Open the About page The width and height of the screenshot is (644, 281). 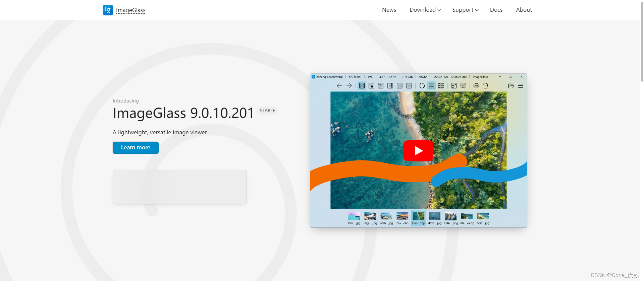pos(524,10)
